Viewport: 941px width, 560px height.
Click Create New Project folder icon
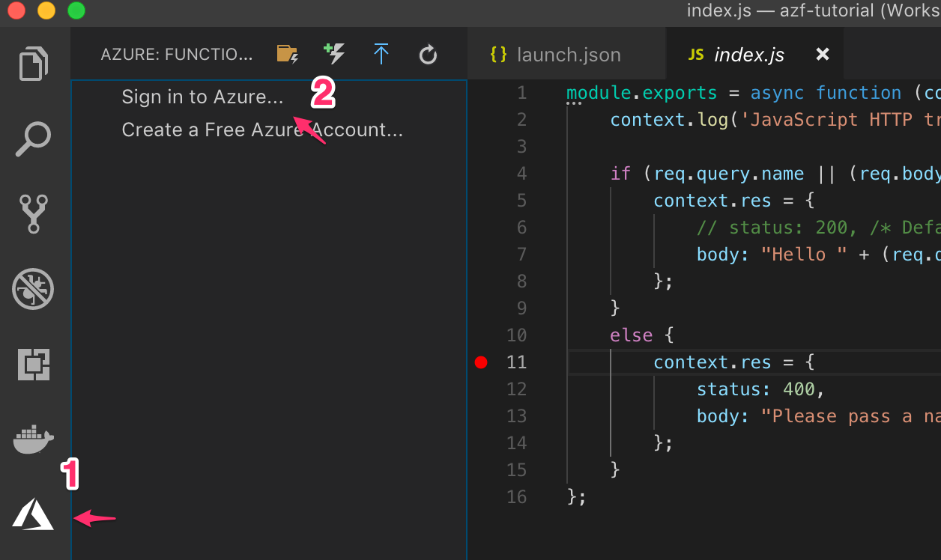point(288,54)
